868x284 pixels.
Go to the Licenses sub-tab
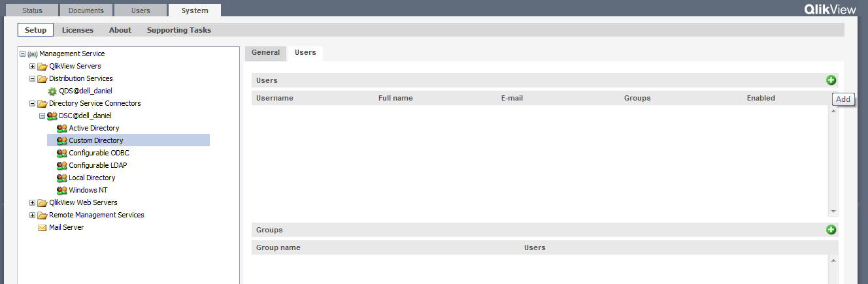coord(78,30)
